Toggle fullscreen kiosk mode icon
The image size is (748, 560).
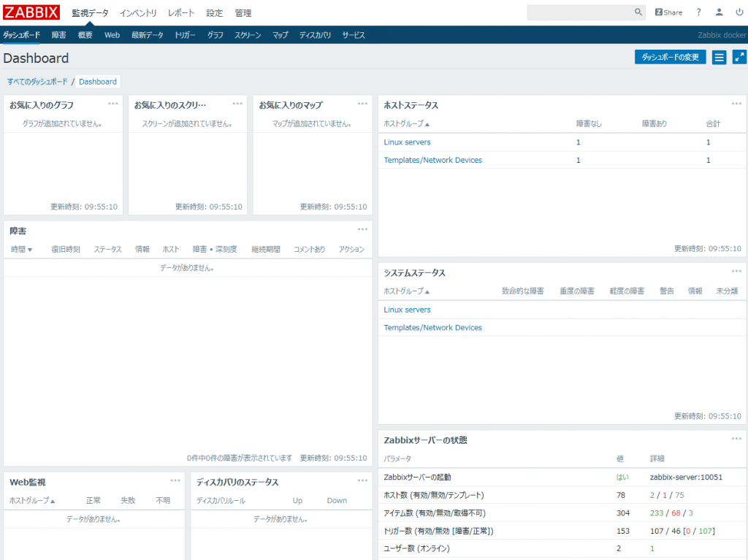[x=739, y=58]
